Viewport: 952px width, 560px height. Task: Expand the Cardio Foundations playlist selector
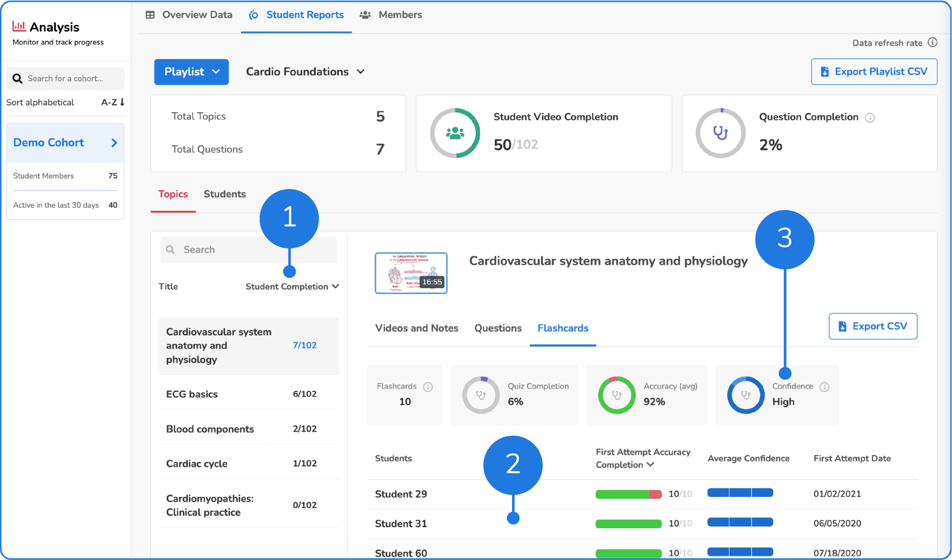tap(305, 72)
